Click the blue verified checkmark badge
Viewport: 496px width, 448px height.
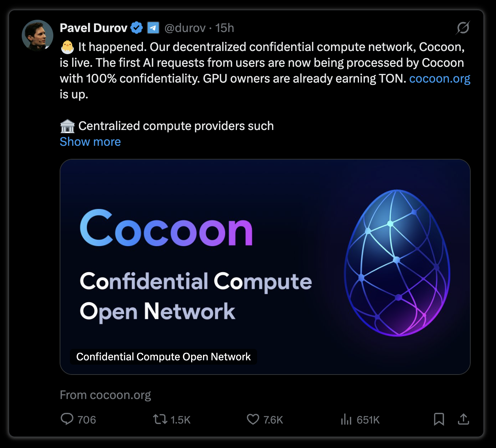coord(137,28)
